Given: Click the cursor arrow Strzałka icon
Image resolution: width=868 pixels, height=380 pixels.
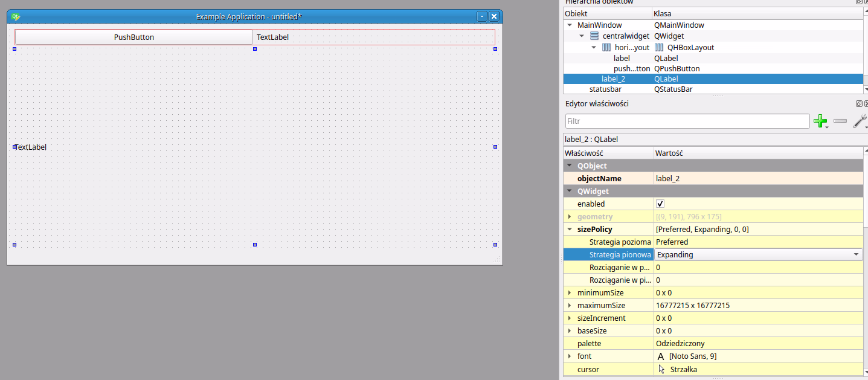Looking at the screenshot, I should [661, 369].
